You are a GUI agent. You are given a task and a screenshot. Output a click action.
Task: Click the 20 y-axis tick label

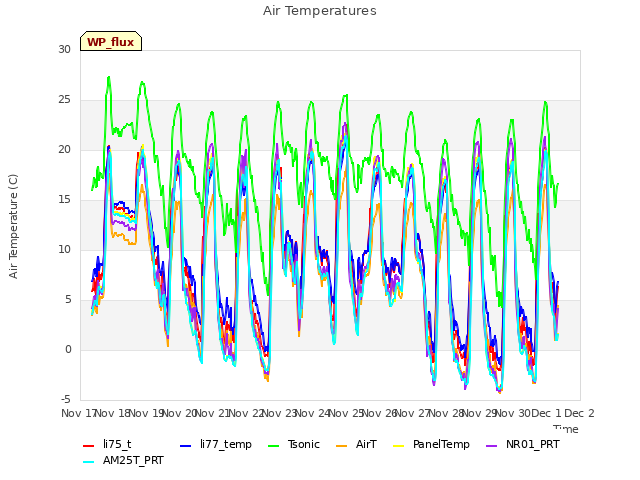pos(64,149)
